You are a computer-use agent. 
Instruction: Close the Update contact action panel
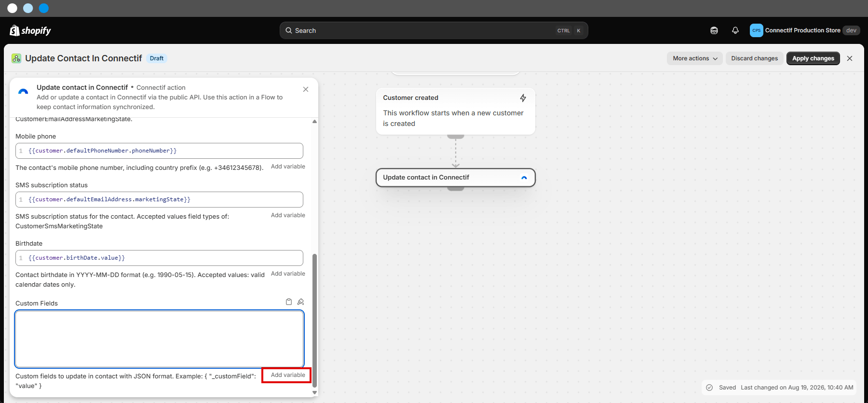pos(306,89)
